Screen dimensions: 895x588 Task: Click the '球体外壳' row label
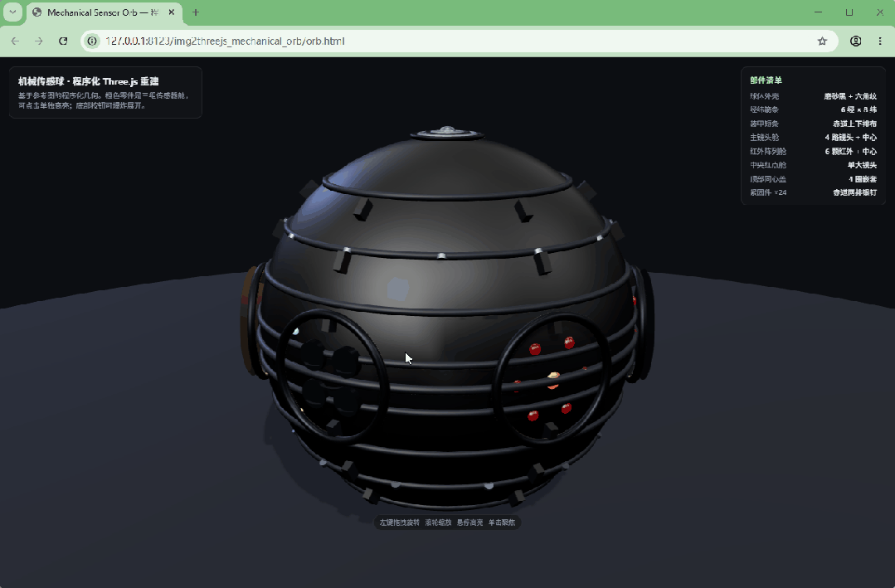tap(764, 96)
